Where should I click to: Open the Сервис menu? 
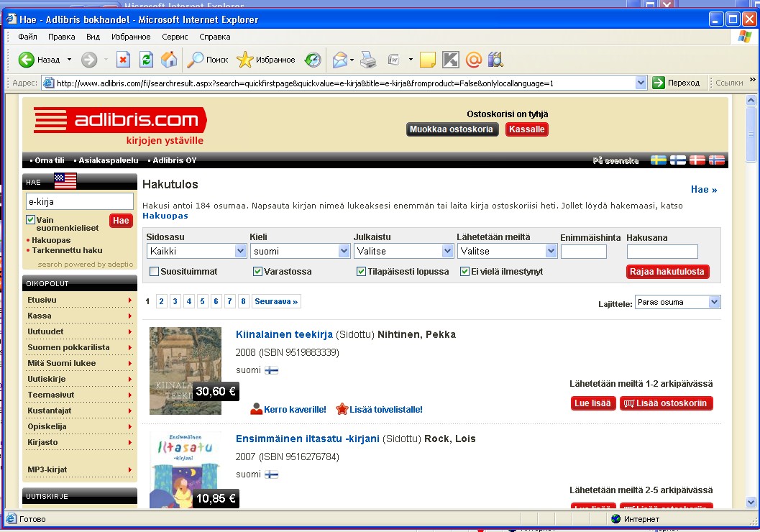(x=175, y=37)
